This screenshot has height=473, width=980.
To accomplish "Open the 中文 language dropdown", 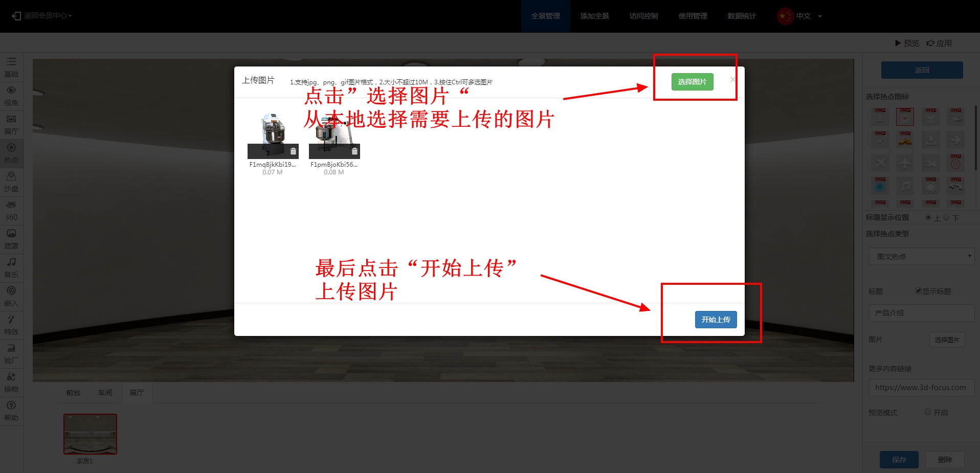I will tap(800, 16).
